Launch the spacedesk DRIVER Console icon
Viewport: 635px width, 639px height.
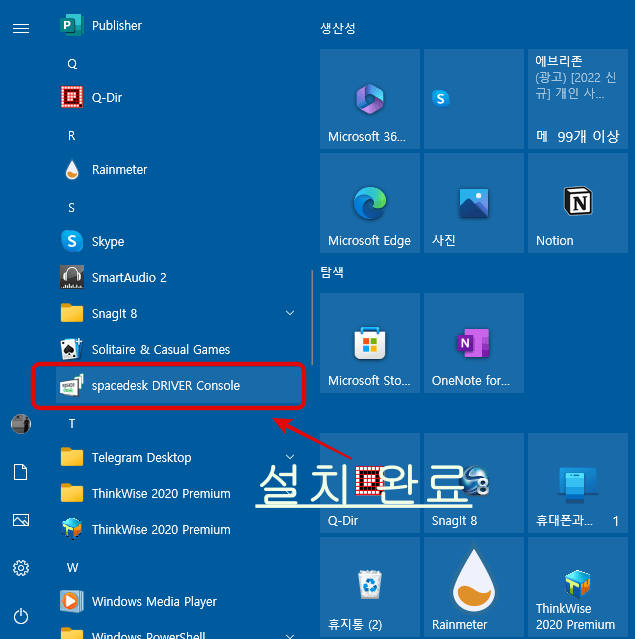point(72,385)
